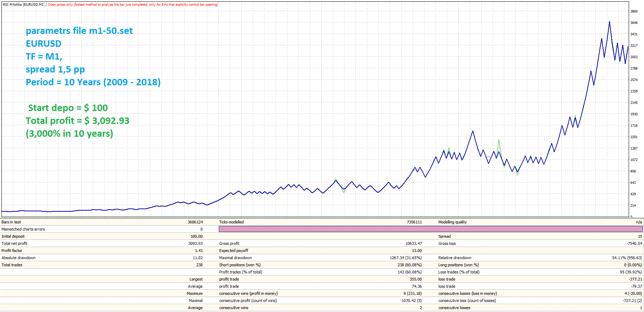Click Average consecutive wins value 2
The width and height of the screenshot is (644, 312).
[x=421, y=308]
